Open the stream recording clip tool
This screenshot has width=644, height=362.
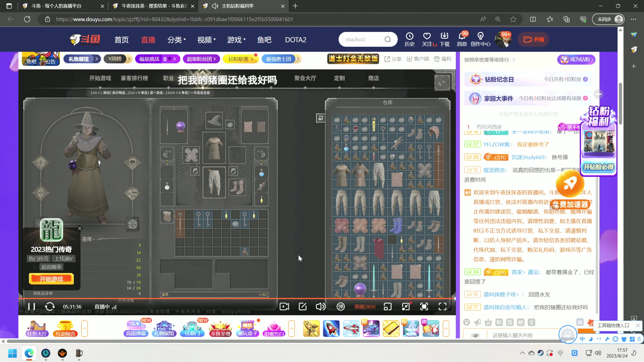[x=284, y=306]
